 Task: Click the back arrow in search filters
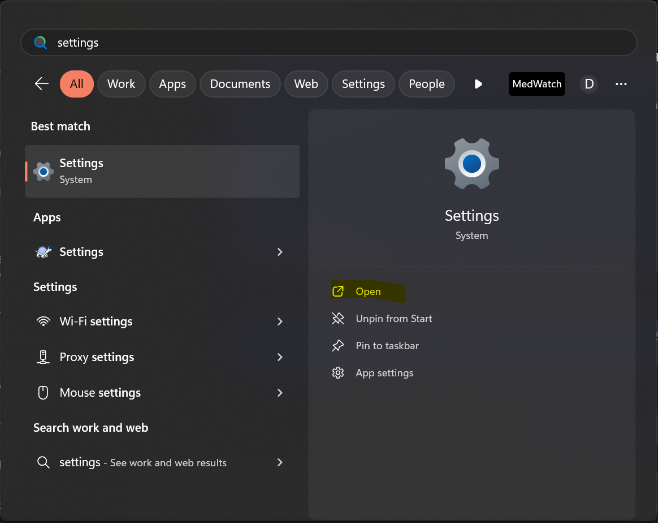[x=41, y=84]
